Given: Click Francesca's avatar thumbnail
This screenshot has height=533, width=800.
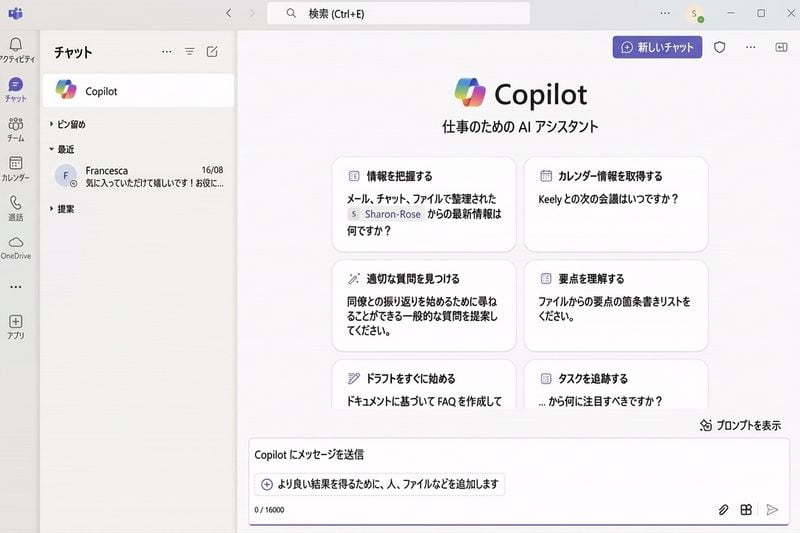Looking at the screenshot, I should tap(66, 176).
